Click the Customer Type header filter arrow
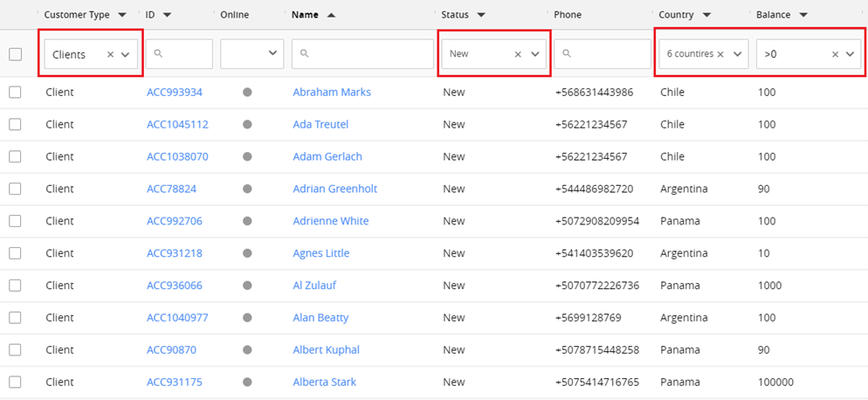The width and height of the screenshot is (868, 400). [121, 15]
